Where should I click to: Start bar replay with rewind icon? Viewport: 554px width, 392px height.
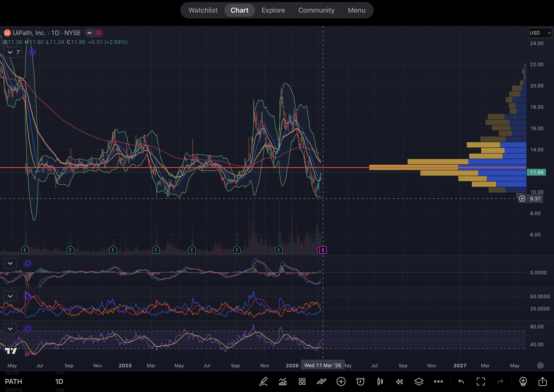(x=399, y=381)
